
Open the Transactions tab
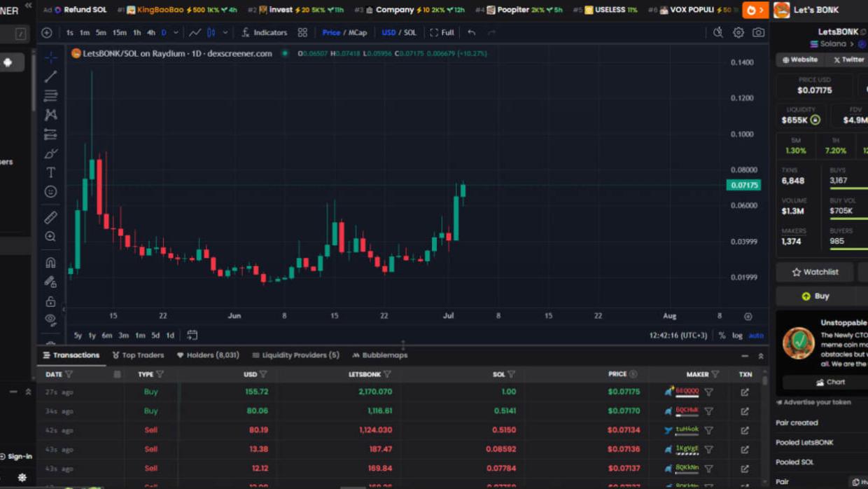click(71, 355)
